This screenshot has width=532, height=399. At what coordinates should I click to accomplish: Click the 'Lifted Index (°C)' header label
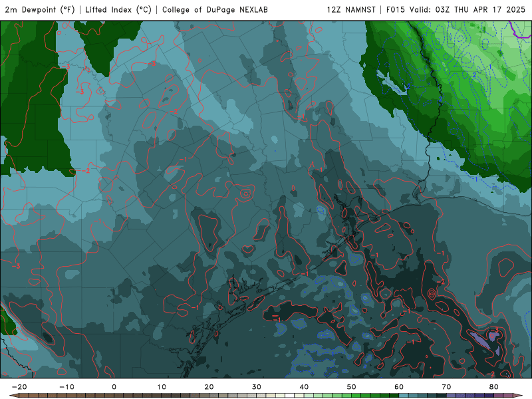[118, 10]
